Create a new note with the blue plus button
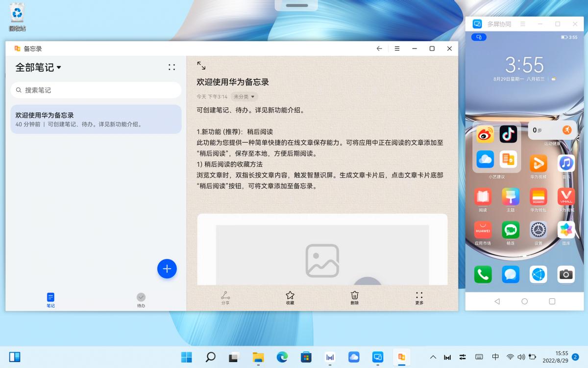 (x=167, y=269)
